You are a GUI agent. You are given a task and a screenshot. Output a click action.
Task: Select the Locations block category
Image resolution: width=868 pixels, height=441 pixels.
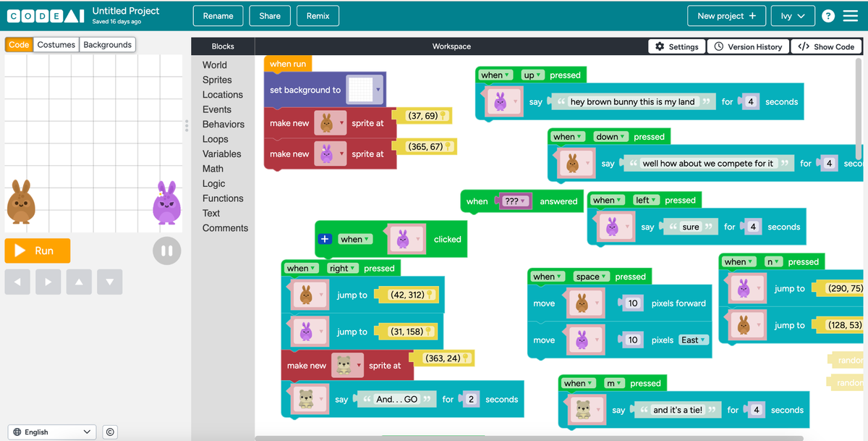pyautogui.click(x=223, y=95)
